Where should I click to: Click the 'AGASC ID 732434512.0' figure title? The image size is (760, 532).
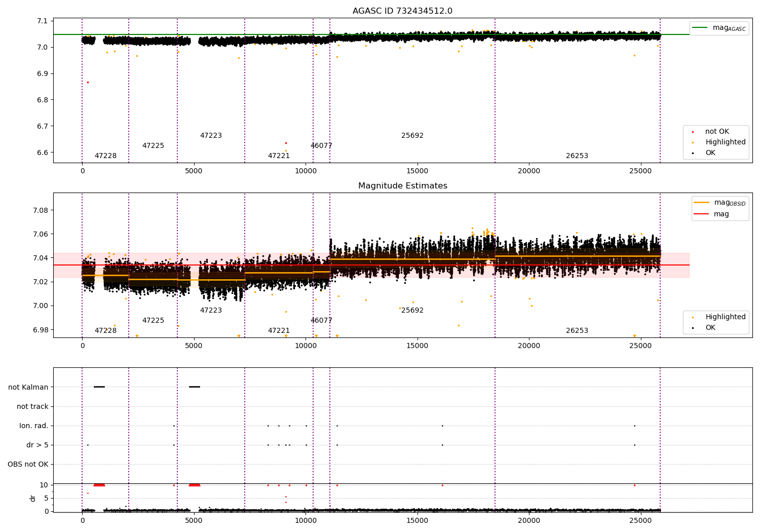coord(402,11)
